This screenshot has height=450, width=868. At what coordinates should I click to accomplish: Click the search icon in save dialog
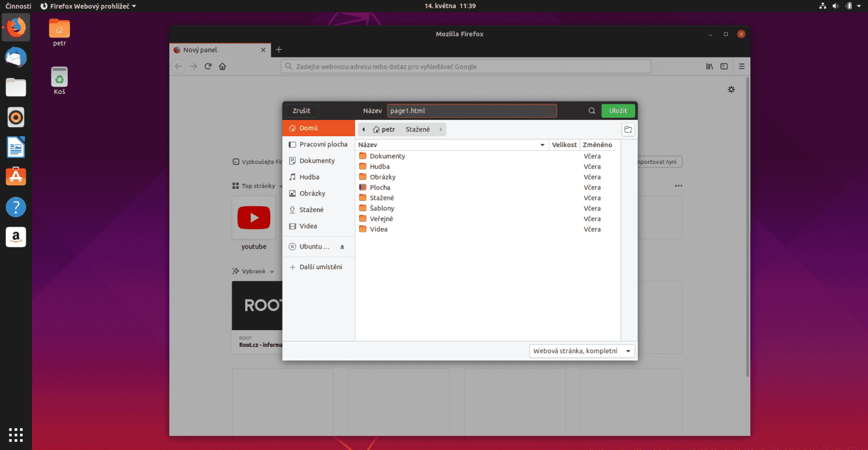[x=592, y=111]
